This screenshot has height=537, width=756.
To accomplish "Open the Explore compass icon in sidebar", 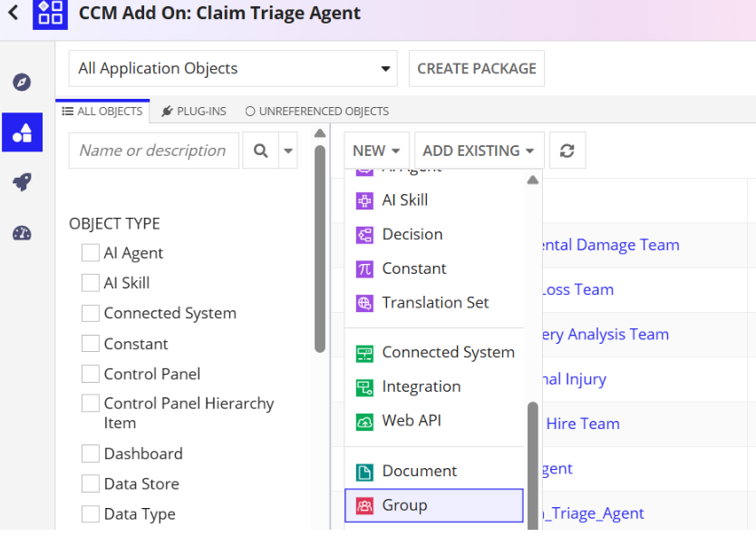I will coord(22,82).
